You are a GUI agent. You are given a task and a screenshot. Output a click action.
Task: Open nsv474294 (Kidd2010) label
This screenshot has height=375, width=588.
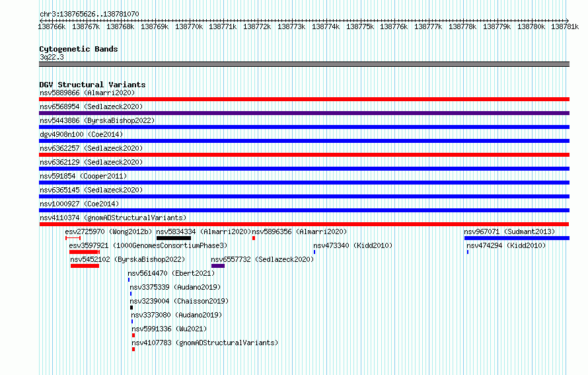click(506, 245)
